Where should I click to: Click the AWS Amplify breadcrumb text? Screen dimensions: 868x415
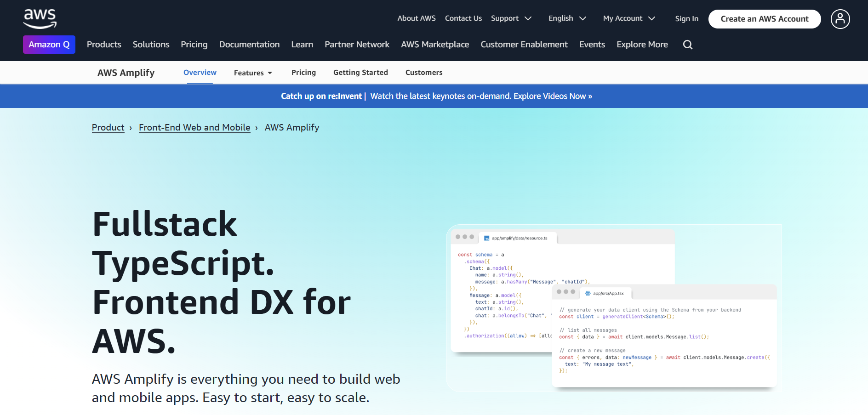pos(292,127)
